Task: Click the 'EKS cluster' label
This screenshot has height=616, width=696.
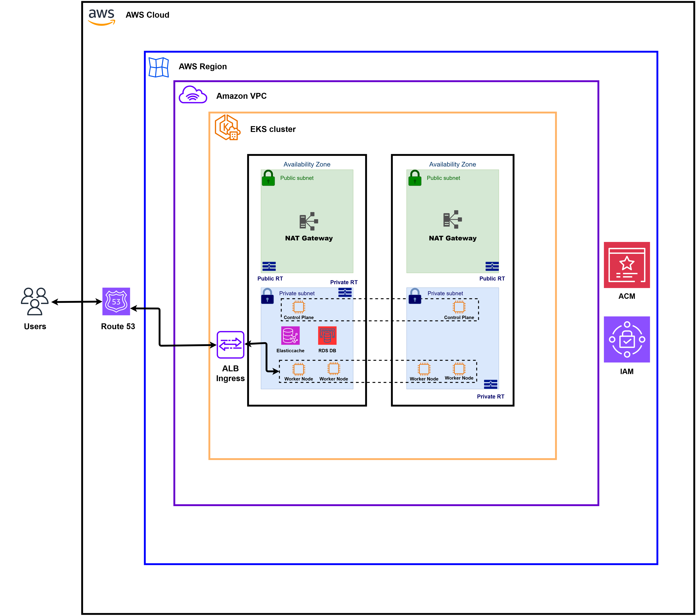Action: click(x=273, y=129)
